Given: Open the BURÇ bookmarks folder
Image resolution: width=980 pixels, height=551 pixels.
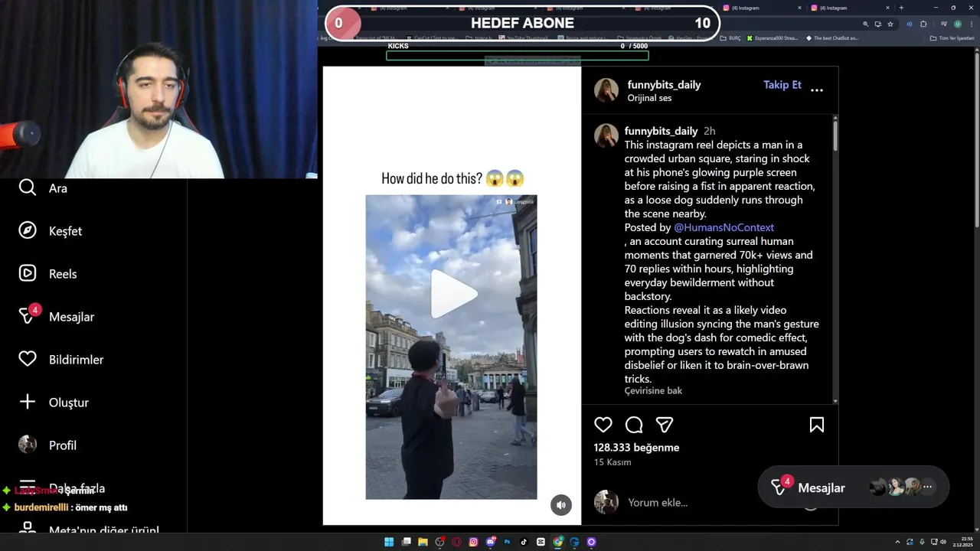Looking at the screenshot, I should [x=730, y=38].
